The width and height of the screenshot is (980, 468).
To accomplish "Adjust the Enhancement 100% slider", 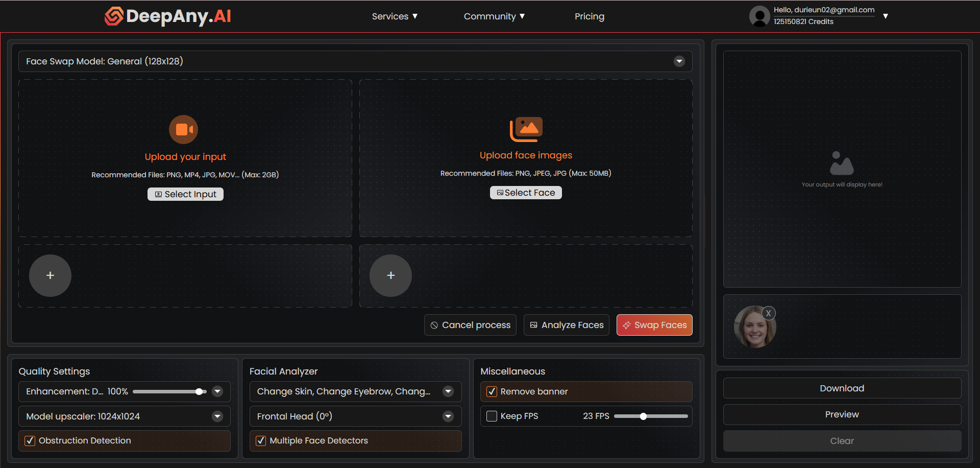I will coord(169,392).
